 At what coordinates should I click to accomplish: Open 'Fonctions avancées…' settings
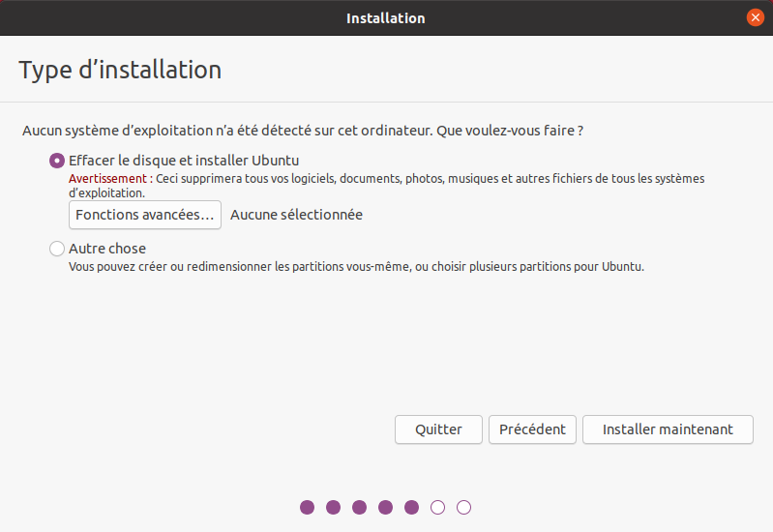pyautogui.click(x=145, y=215)
